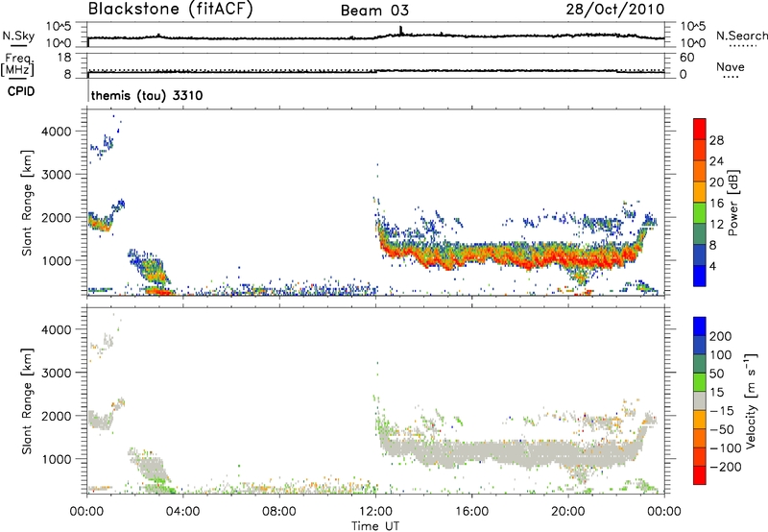The width and height of the screenshot is (768, 532).
Task: Click the 'Beam 03' heading
Action: 374,11
